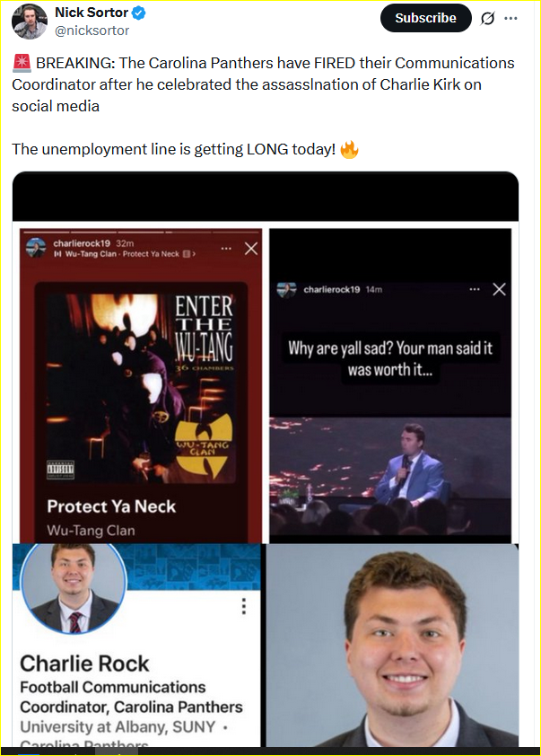Open the large headshot photo at bottom right

tap(392, 645)
